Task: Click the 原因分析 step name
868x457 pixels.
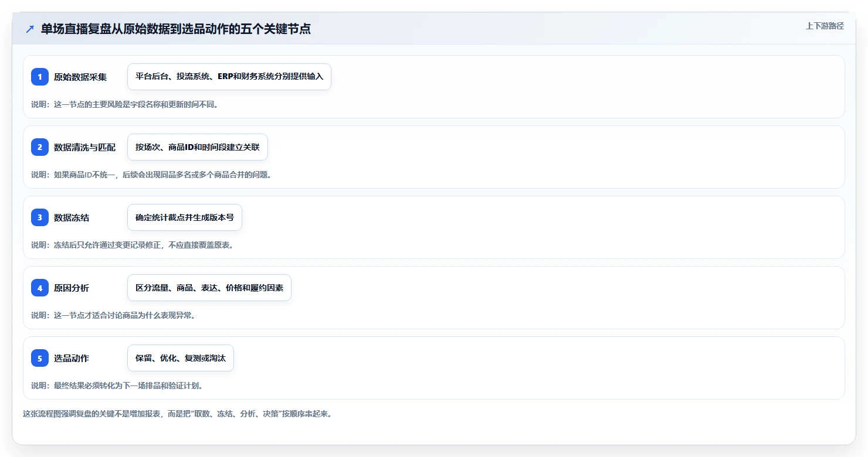Action: pyautogui.click(x=72, y=288)
